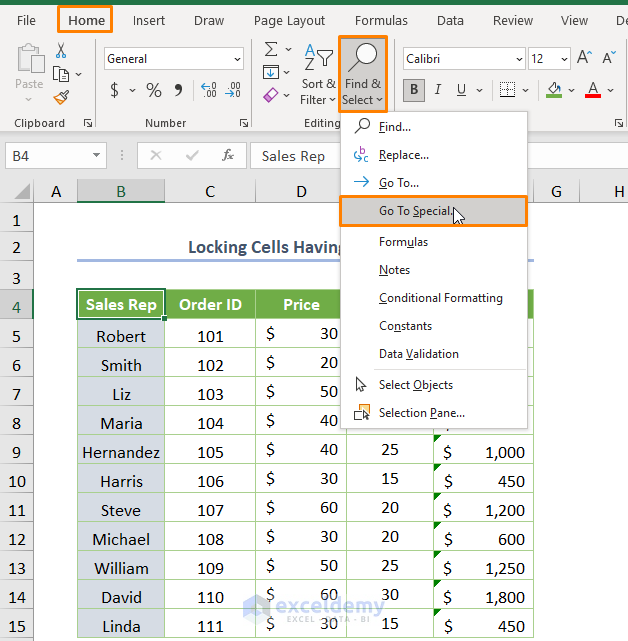This screenshot has height=641, width=628.
Task: Click the Sort & Filter button
Action: [318, 73]
